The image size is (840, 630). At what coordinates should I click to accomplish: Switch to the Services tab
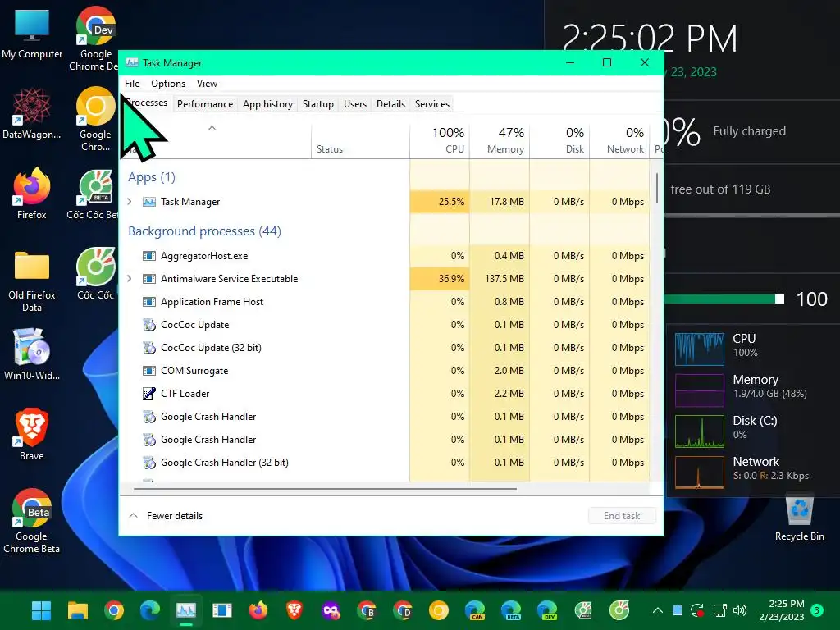[x=432, y=104]
